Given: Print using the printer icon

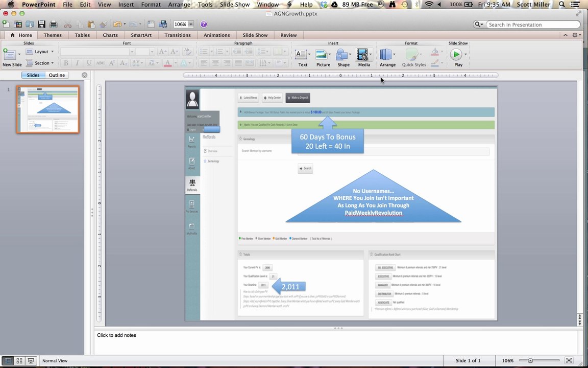Looking at the screenshot, I should coord(54,24).
